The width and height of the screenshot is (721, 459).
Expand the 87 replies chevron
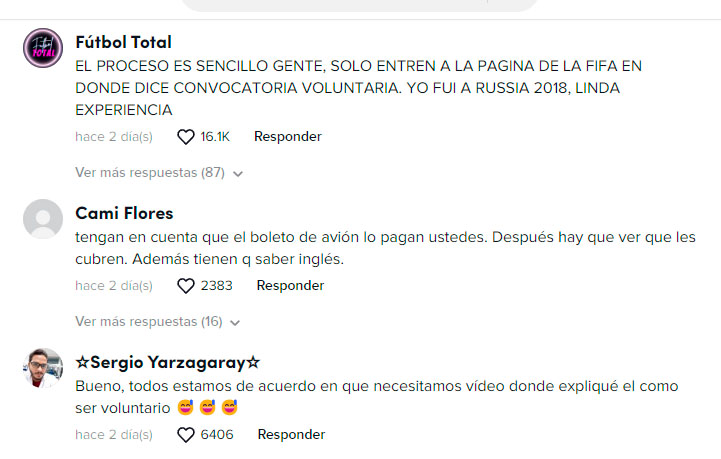point(238,174)
